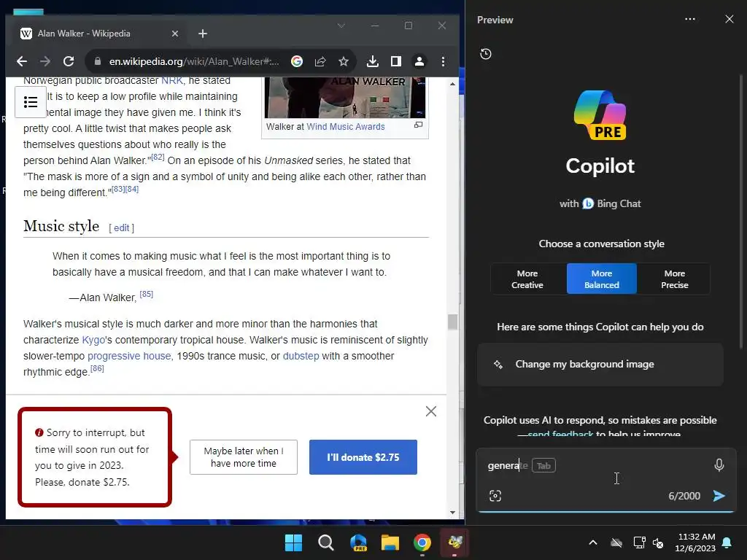Image resolution: width=747 pixels, height=560 pixels.
Task: Open Copilot from taskbar
Action: click(x=358, y=542)
